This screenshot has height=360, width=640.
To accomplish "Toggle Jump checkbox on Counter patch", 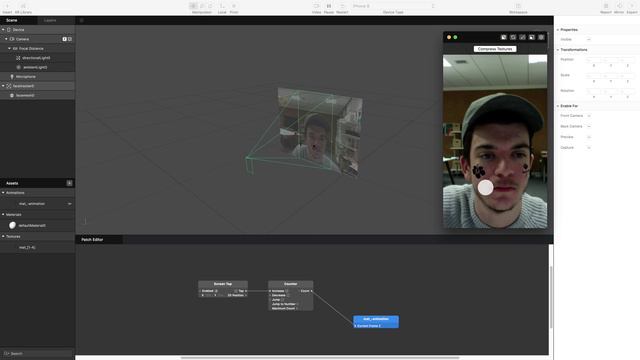I will 282,300.
